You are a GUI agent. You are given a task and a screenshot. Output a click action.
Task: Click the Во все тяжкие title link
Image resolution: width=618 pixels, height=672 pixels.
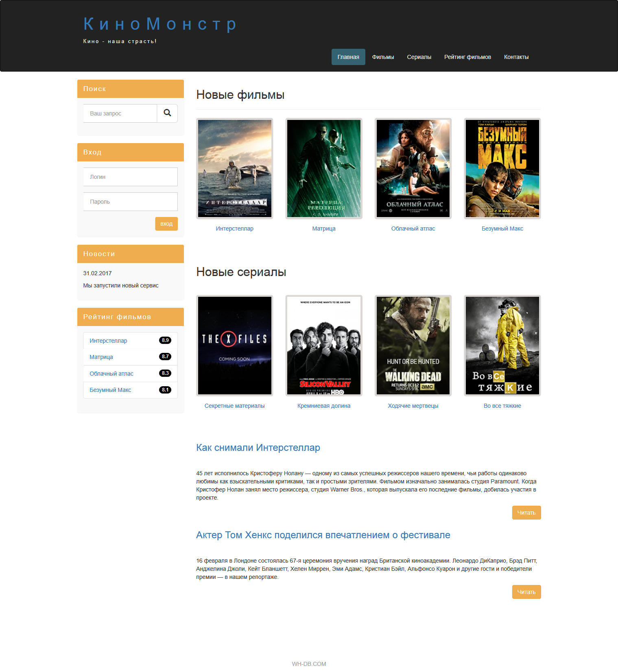tap(502, 406)
